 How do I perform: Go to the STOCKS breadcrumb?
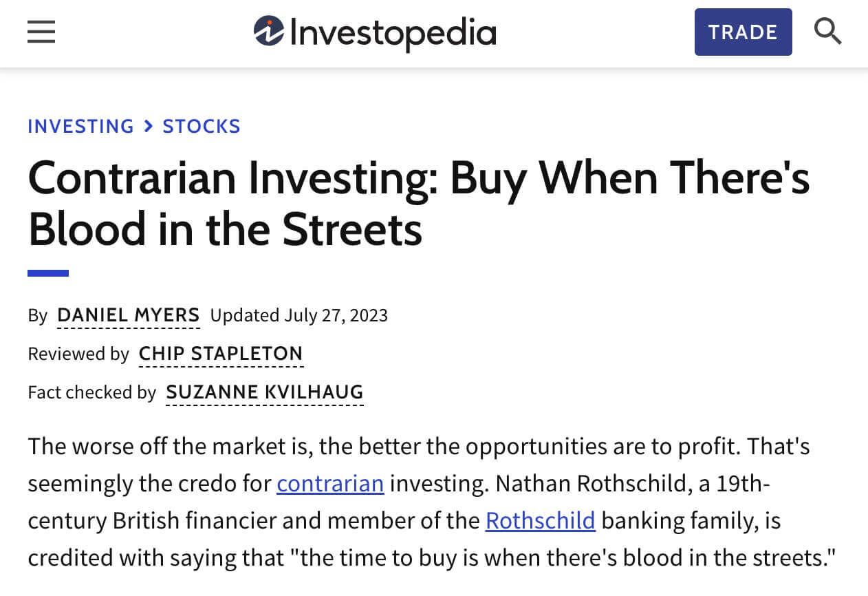[202, 126]
